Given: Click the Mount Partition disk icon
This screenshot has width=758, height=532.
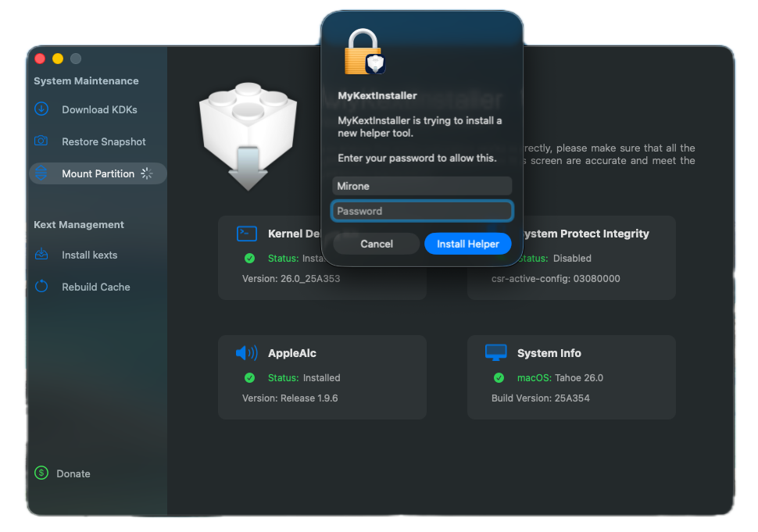Looking at the screenshot, I should pyautogui.click(x=41, y=173).
